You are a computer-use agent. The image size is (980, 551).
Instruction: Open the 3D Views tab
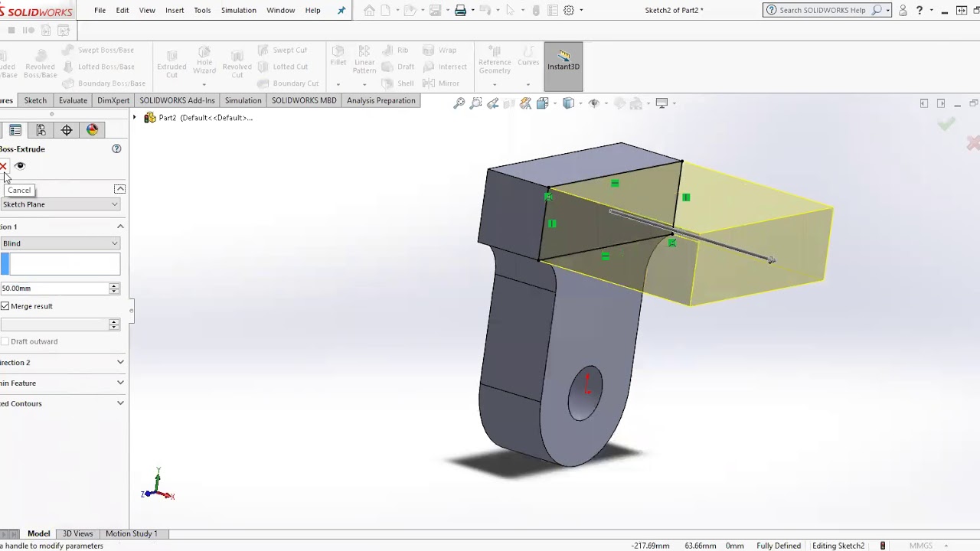[77, 533]
